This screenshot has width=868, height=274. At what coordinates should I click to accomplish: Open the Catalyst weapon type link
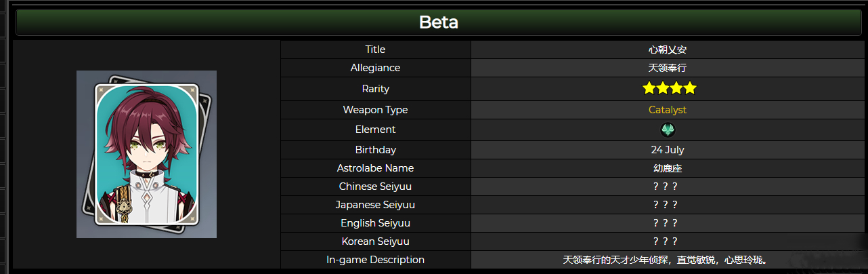[668, 110]
